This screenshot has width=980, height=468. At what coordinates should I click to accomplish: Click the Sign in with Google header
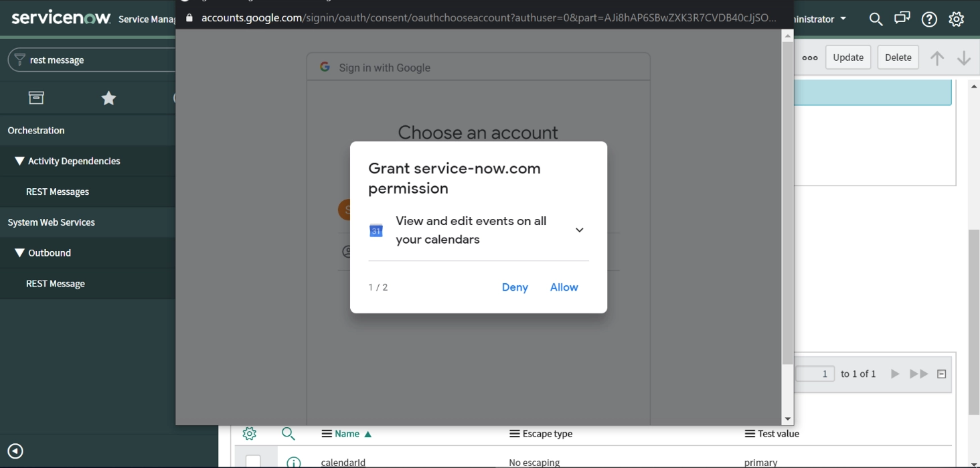[385, 68]
